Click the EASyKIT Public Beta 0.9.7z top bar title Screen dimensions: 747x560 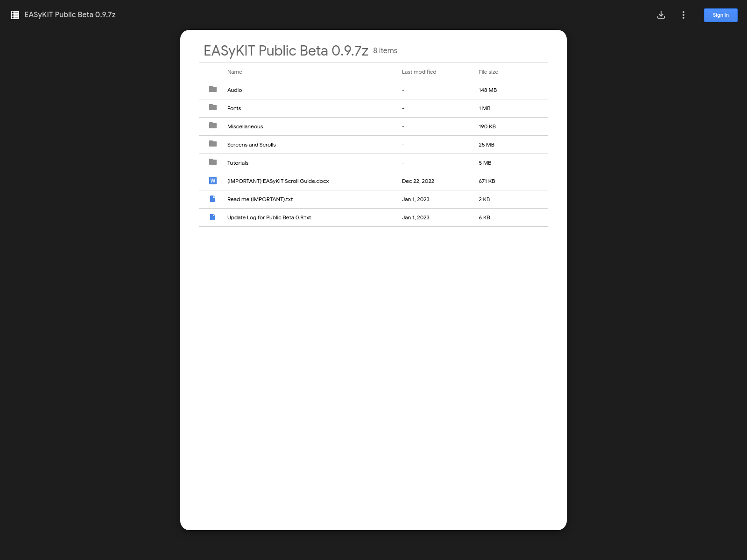coord(70,15)
